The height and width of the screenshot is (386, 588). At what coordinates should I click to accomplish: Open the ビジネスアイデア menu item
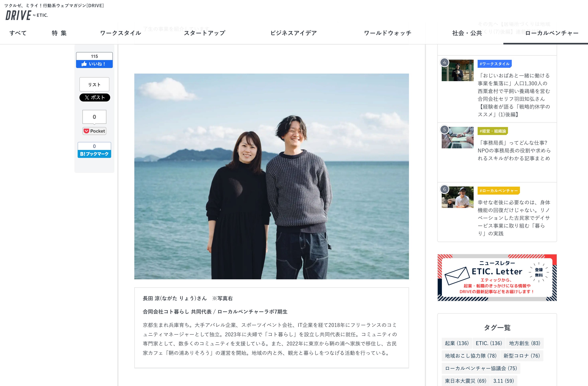pyautogui.click(x=294, y=33)
